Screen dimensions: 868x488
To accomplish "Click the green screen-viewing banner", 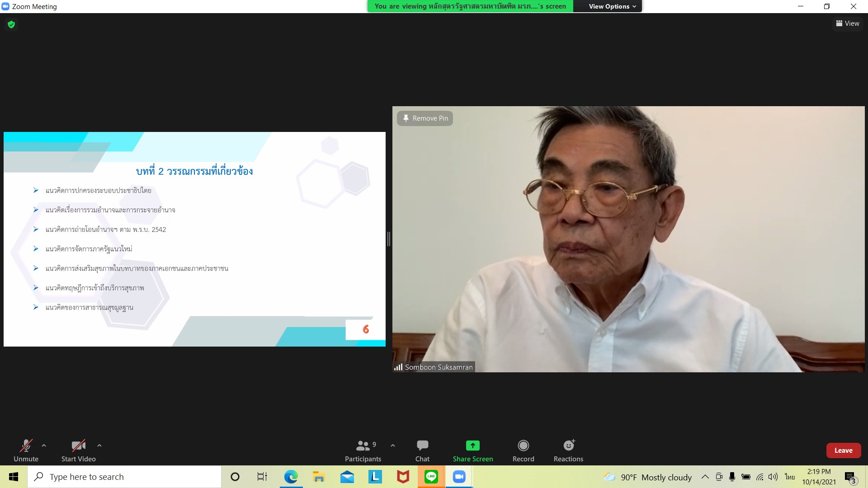I will [x=470, y=6].
